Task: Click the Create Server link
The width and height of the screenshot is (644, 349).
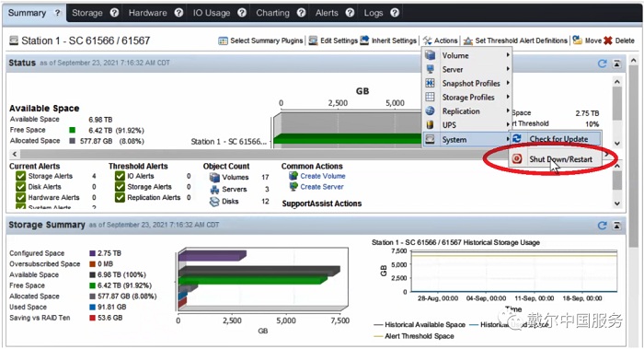Action: point(322,187)
